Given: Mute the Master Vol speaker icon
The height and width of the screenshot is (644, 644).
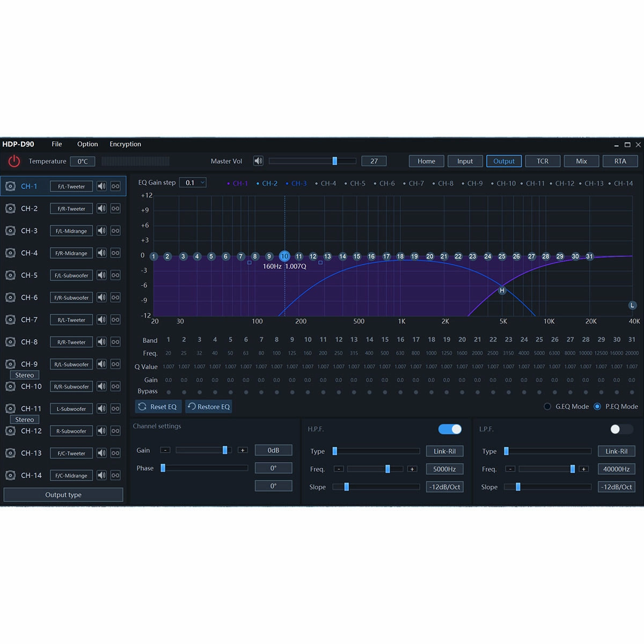Looking at the screenshot, I should [x=258, y=161].
